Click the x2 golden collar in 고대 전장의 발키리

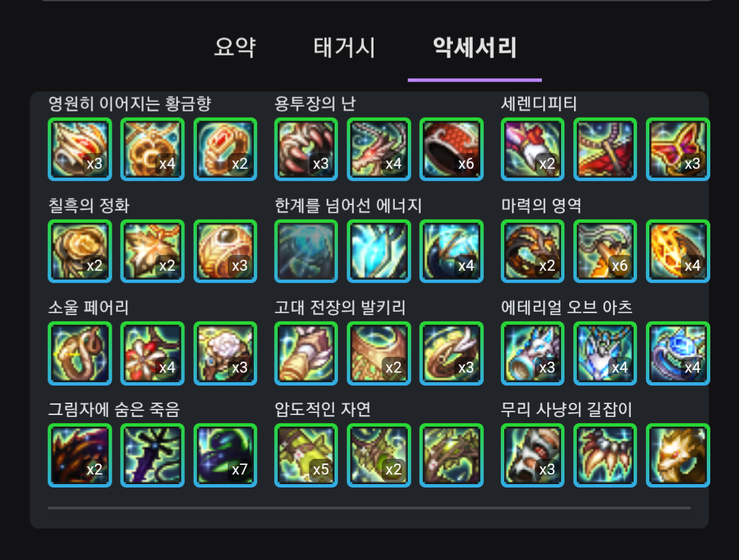tap(379, 354)
